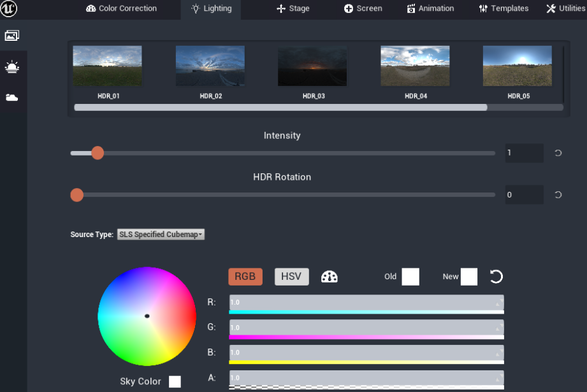
Task: Open the Source Type dropdown
Action: (x=161, y=235)
